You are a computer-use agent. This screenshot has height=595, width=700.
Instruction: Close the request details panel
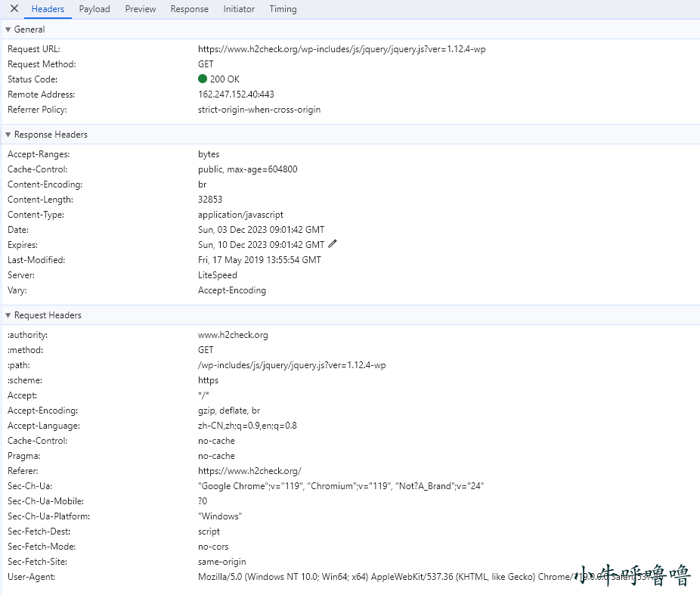(14, 9)
